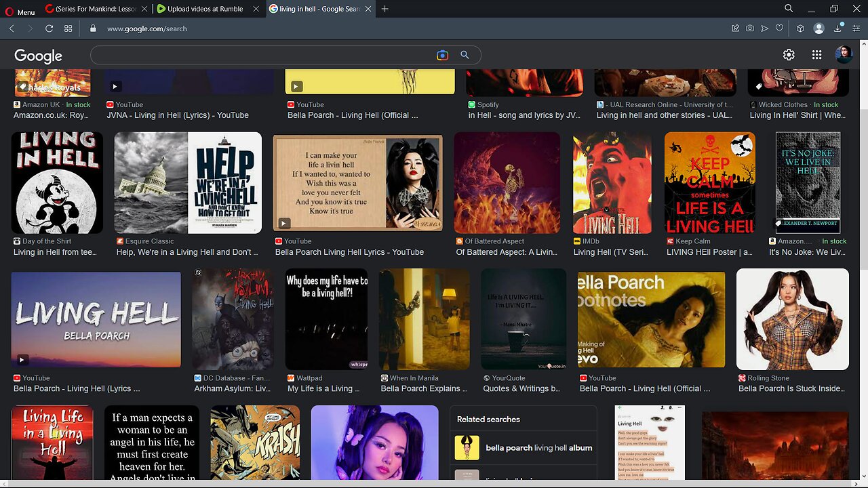Open 'JVNA - Living in Hell (Lyrics)' result

click(x=178, y=115)
